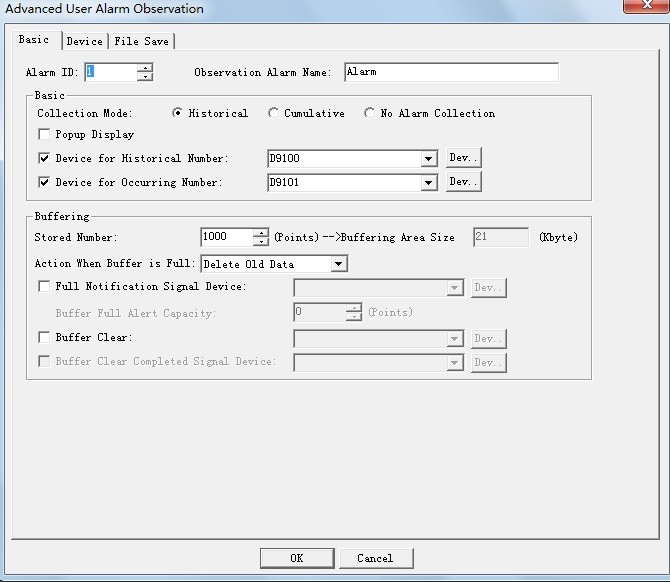Image resolution: width=670 pixels, height=582 pixels.
Task: Choose No Alarm Collection option
Action: [x=370, y=114]
